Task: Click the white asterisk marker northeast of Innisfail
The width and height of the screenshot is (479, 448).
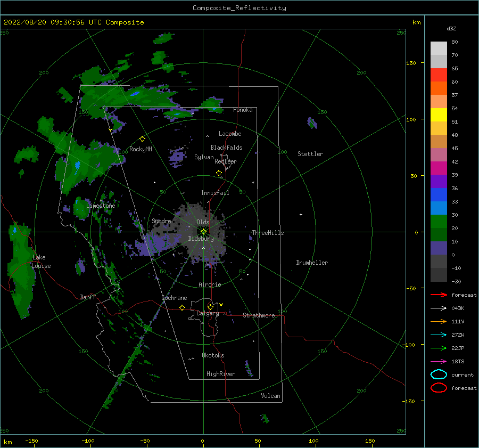Action: (x=253, y=183)
